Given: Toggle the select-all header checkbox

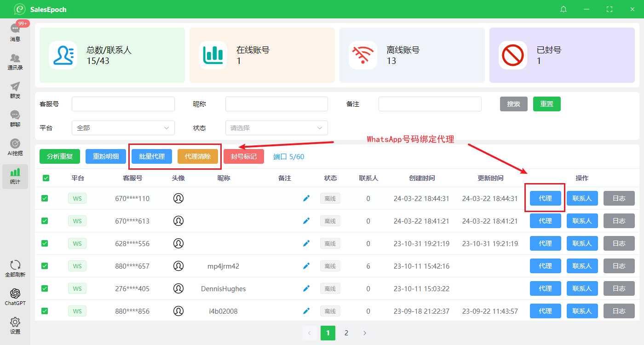Looking at the screenshot, I should click(46, 178).
